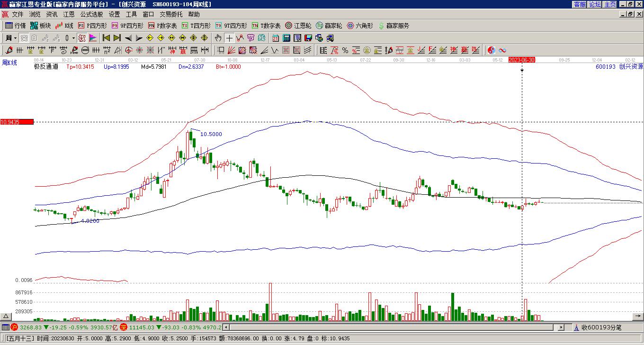This screenshot has width=644, height=345.
Task: Click the red-blue yin-yang icon
Action: [492, 50]
